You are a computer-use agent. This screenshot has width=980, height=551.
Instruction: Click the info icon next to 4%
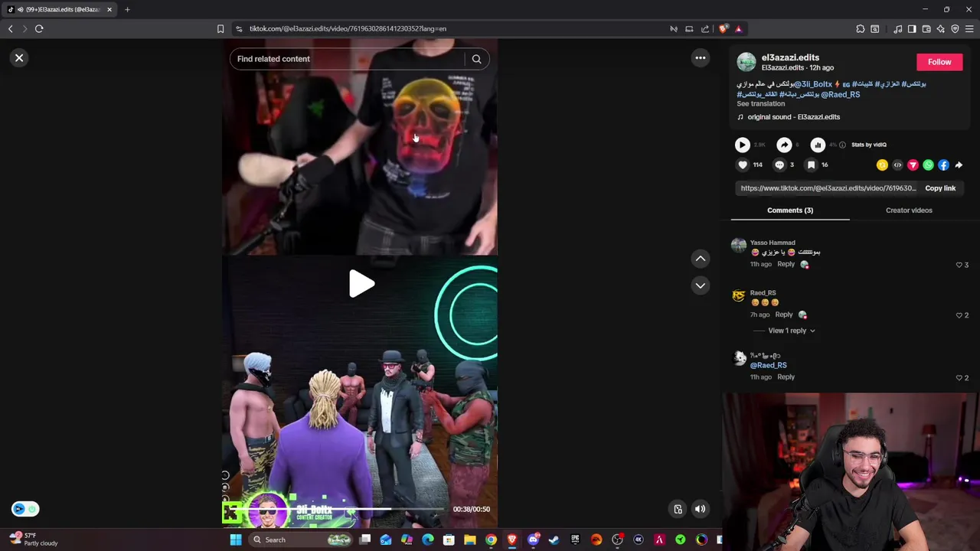coord(842,145)
